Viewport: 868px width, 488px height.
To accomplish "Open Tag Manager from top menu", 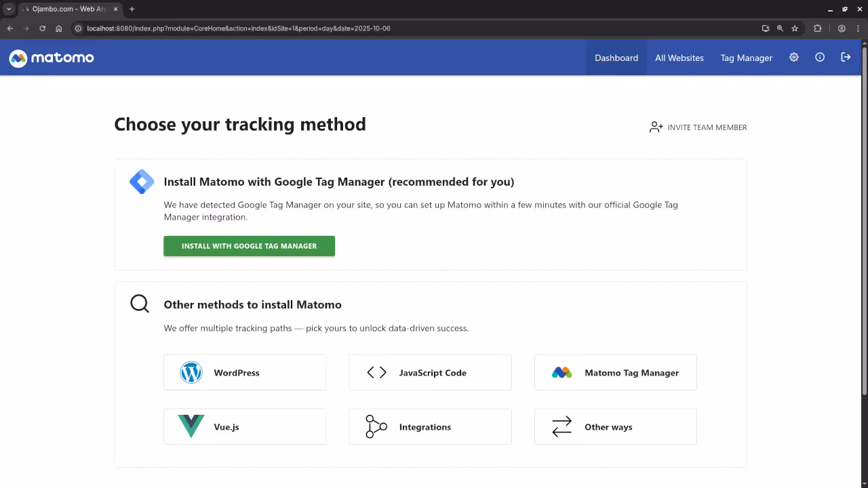I will coord(746,58).
